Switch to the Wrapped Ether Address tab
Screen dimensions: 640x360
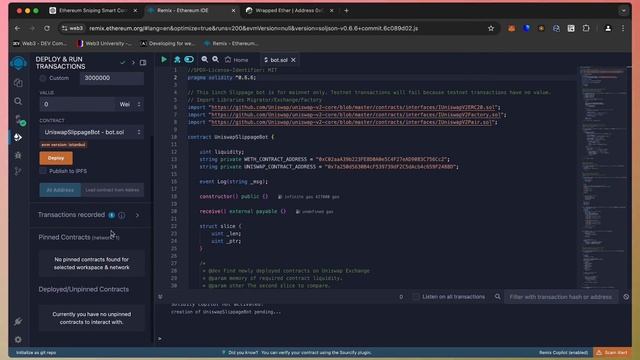pyautogui.click(x=289, y=11)
